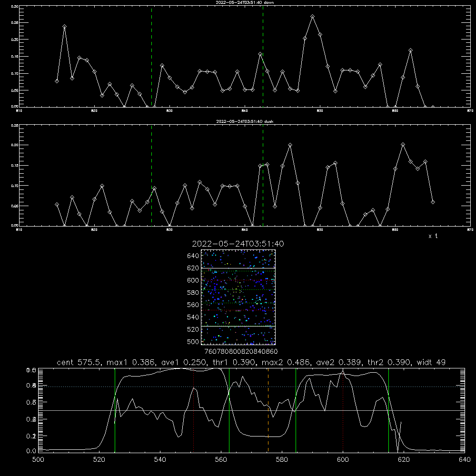The width and height of the screenshot is (476, 476).
Task: Click the red dotted line at 600 in bottom plot
Action: (x=343, y=410)
